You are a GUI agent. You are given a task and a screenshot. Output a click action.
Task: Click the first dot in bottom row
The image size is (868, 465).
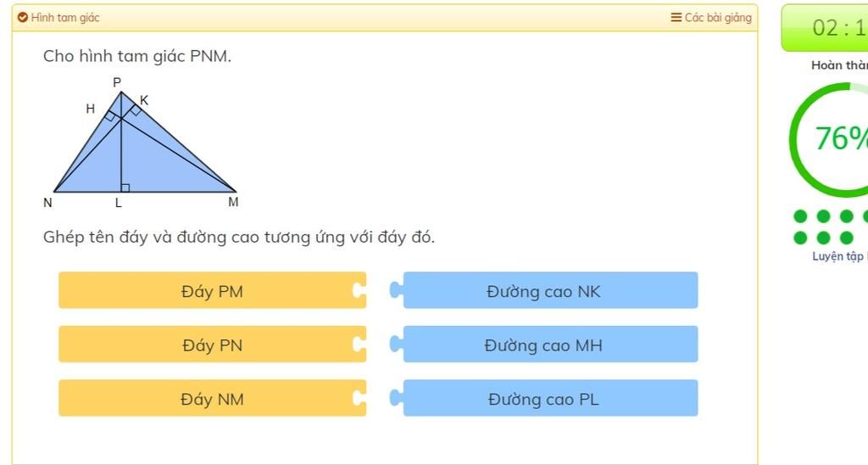[800, 238]
